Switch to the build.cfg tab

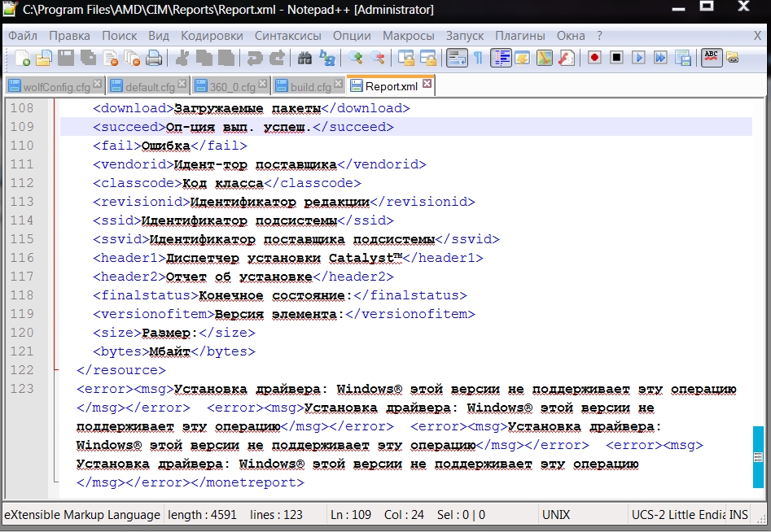click(x=309, y=86)
